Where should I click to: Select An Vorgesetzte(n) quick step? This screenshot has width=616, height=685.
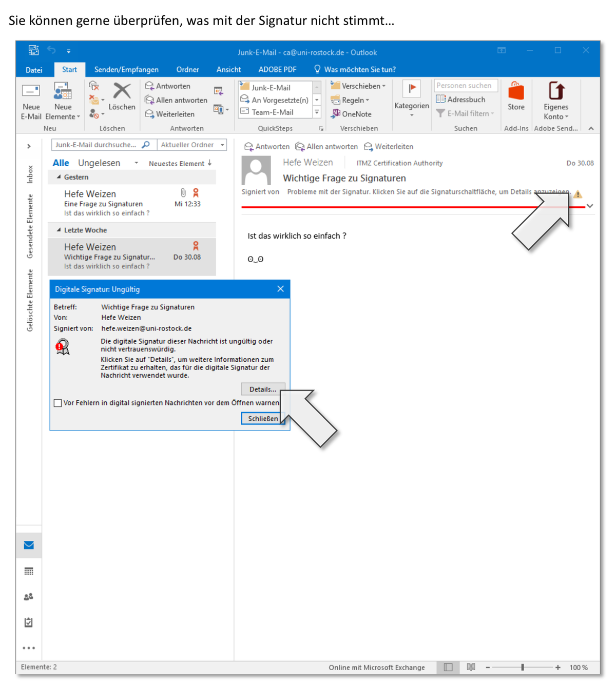tap(275, 100)
